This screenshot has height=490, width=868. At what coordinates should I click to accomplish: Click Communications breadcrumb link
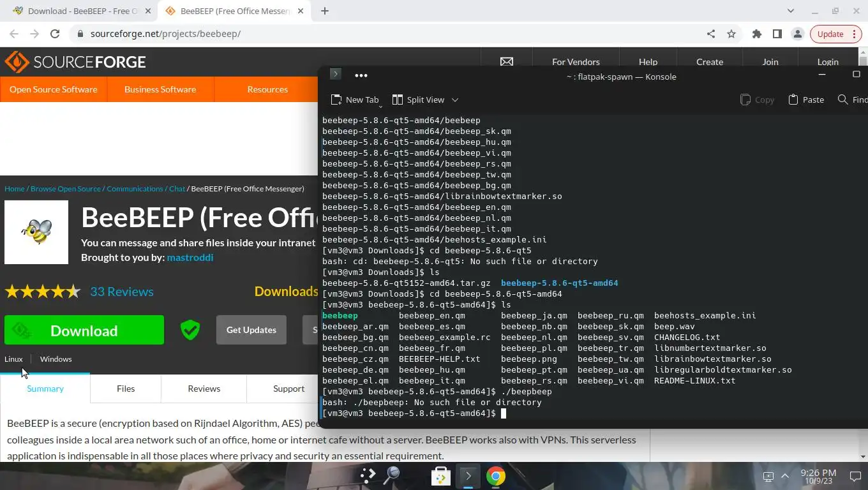(135, 189)
